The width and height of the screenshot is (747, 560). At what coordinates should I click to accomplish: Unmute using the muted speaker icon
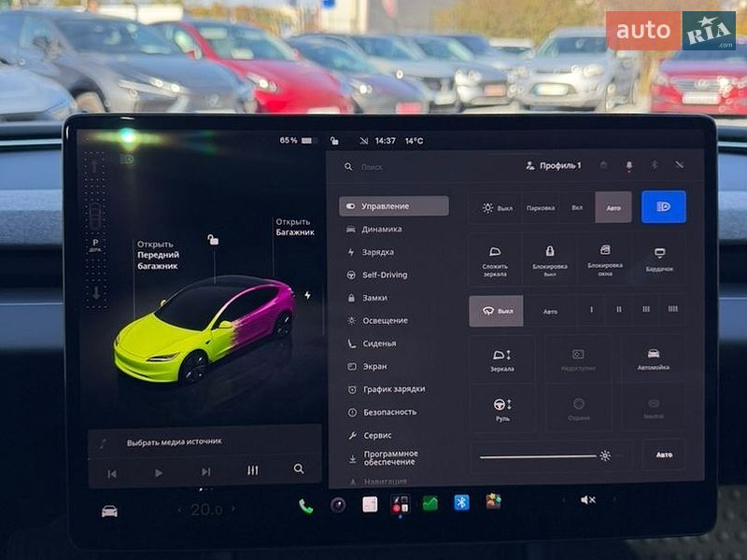click(588, 499)
